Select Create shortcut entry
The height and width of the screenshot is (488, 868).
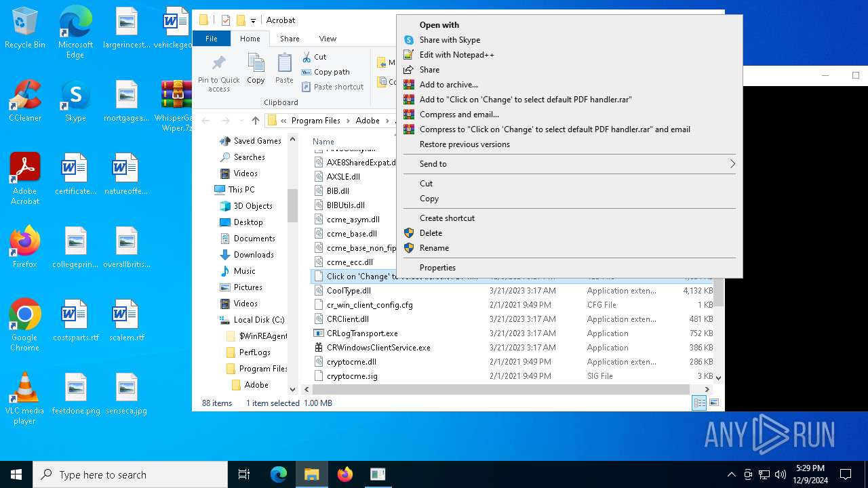coord(570,218)
